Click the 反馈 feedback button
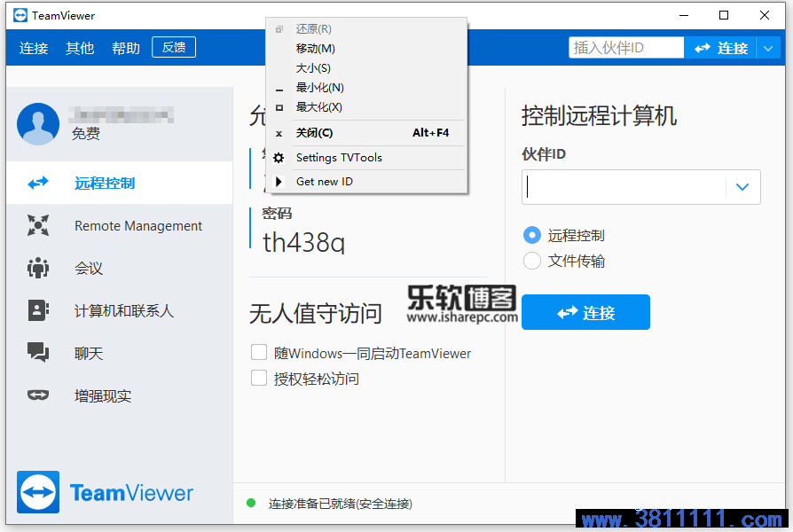This screenshot has height=532, width=793. pos(173,47)
